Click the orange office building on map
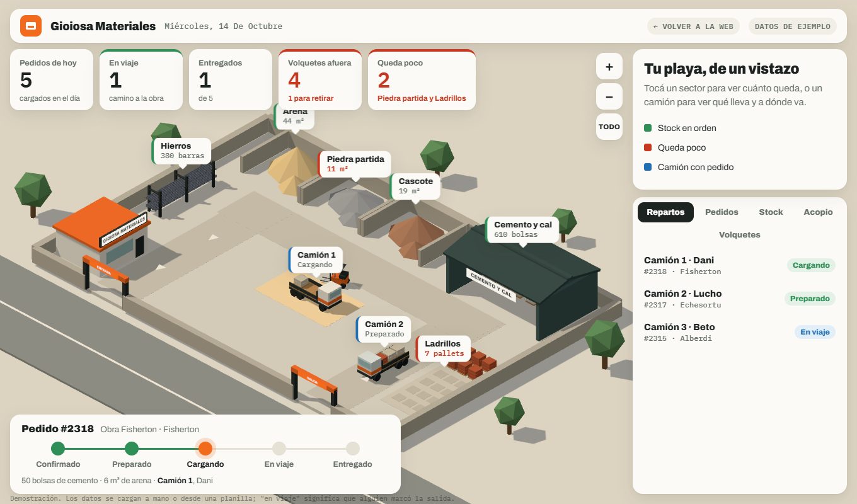The height and width of the screenshot is (504, 857). pyautogui.click(x=102, y=232)
